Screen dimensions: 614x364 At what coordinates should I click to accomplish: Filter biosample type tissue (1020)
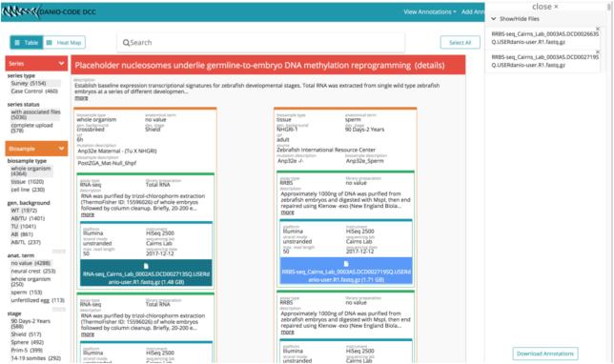point(27,182)
